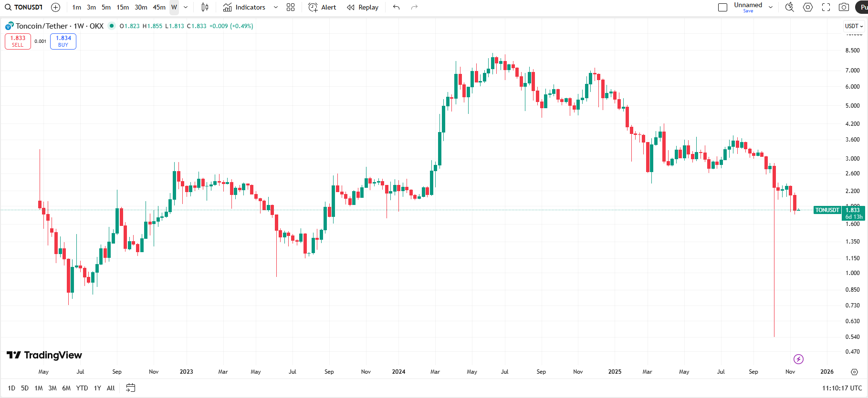Screen dimensions: 868x398
Task: Start Replay mode
Action: coord(363,7)
